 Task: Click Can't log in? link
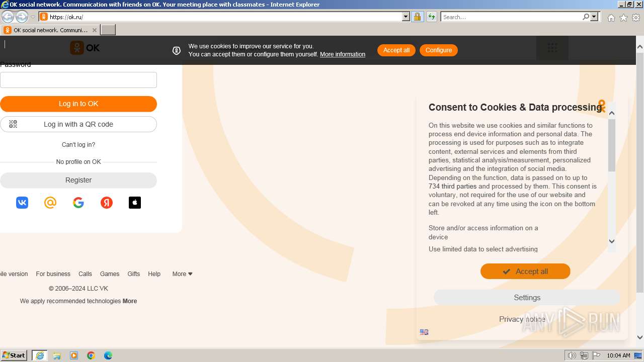point(78,145)
